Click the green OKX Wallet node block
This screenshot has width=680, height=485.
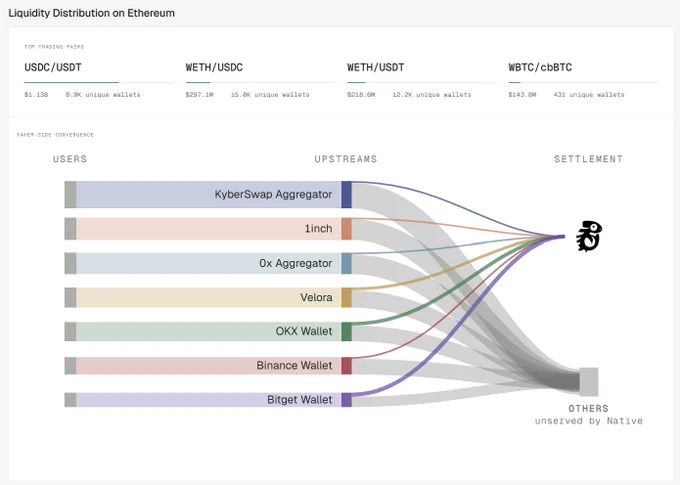(347, 331)
